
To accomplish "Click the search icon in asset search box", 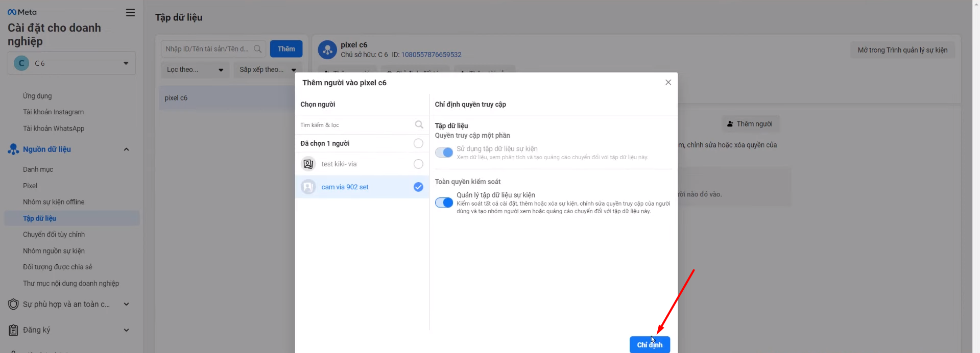I will (257, 49).
